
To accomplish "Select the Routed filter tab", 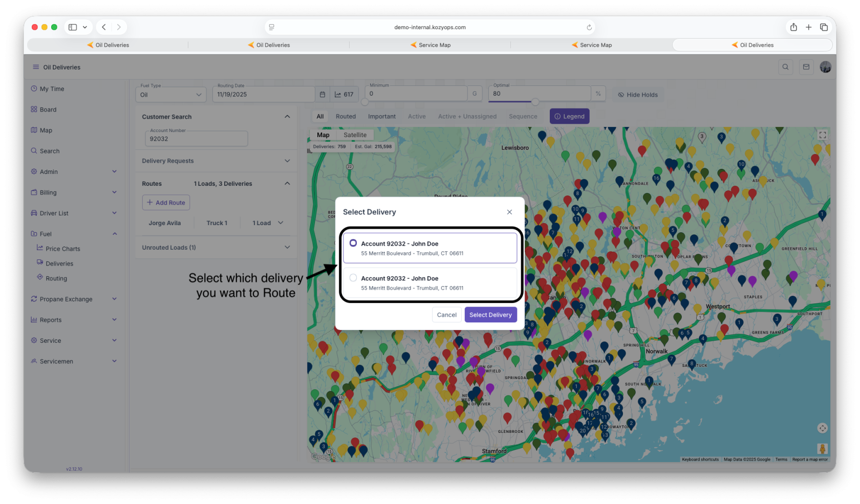I will [x=346, y=117].
